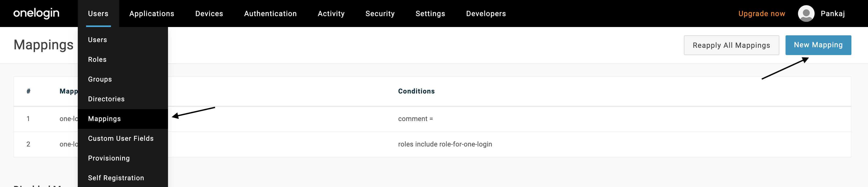The height and width of the screenshot is (187, 868).
Task: Open the Developers menu
Action: click(486, 14)
